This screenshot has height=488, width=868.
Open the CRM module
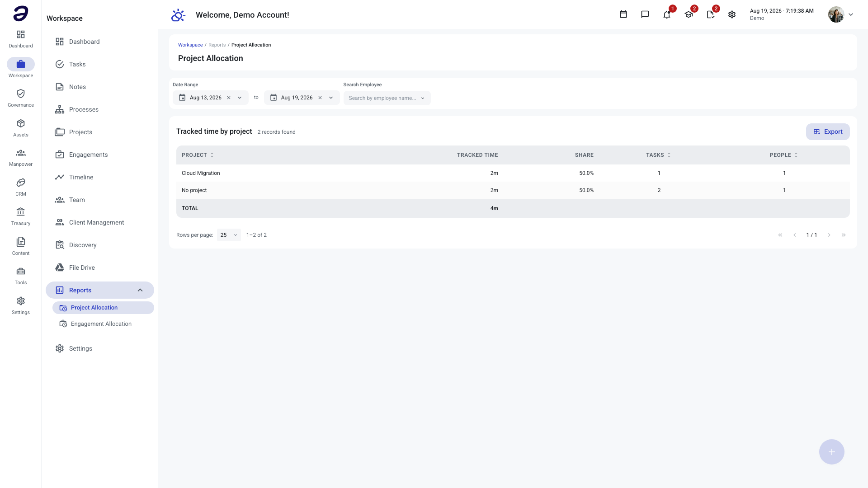click(21, 187)
